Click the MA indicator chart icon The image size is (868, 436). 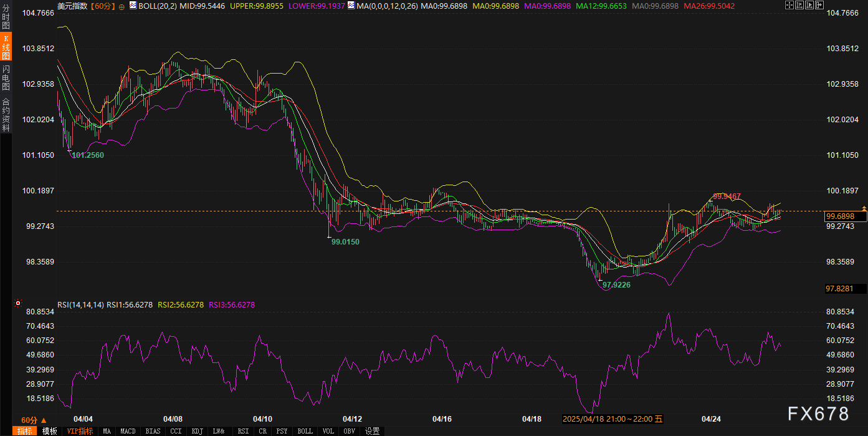pos(351,6)
